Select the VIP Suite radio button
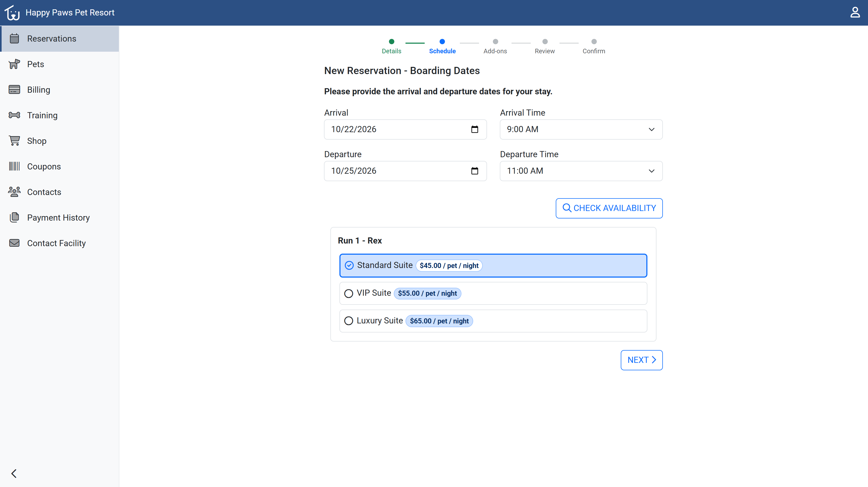The width and height of the screenshot is (868, 487). click(349, 293)
